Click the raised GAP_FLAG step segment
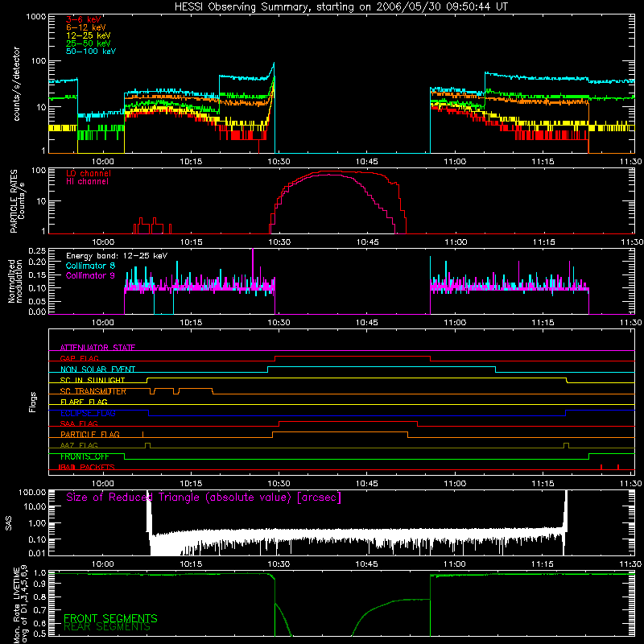The width and height of the screenshot is (644, 644). [353, 357]
